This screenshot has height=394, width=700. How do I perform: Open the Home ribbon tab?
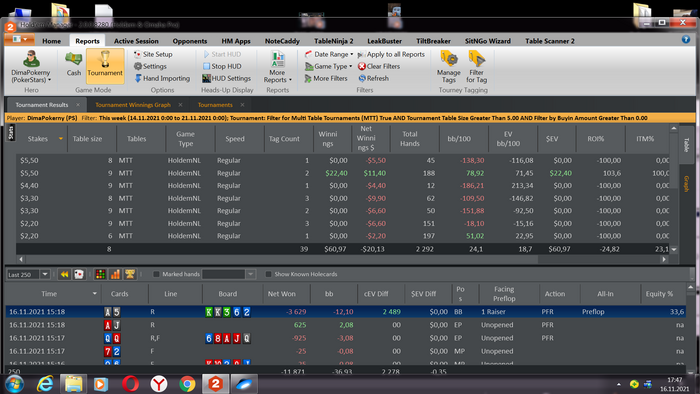pyautogui.click(x=52, y=41)
